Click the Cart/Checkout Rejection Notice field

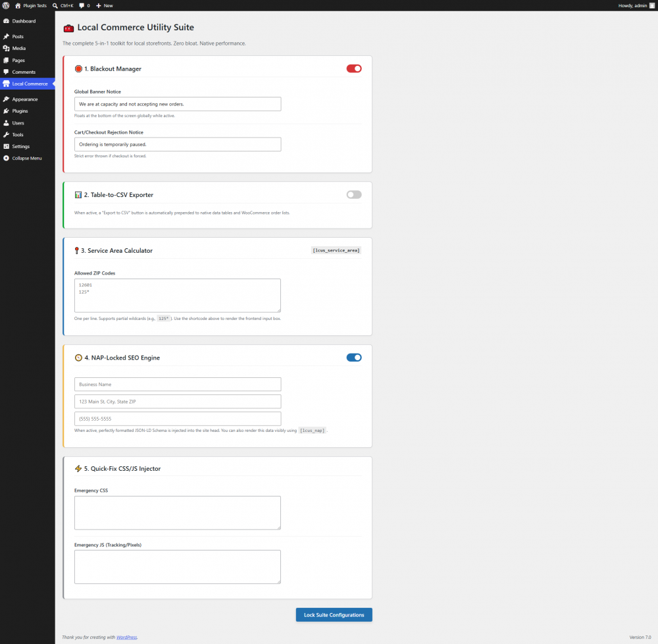[178, 144]
